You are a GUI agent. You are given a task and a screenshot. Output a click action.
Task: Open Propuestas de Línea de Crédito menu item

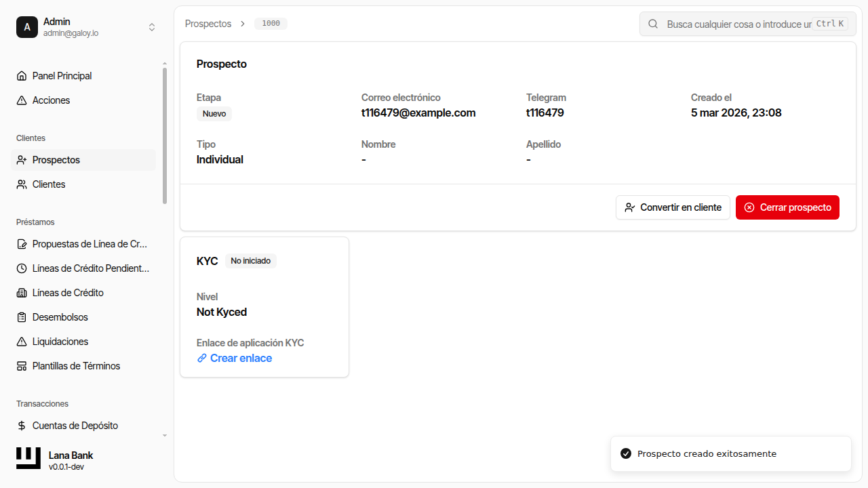tap(90, 244)
